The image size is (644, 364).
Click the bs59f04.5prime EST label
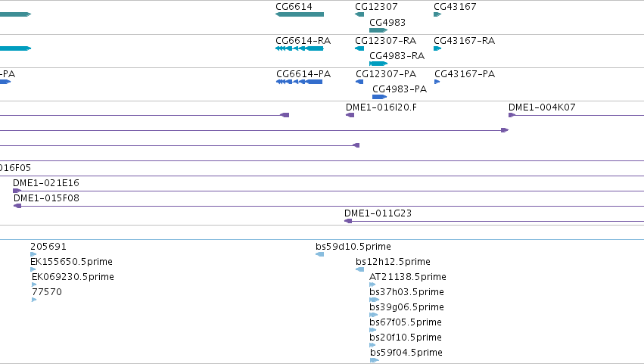tap(406, 353)
